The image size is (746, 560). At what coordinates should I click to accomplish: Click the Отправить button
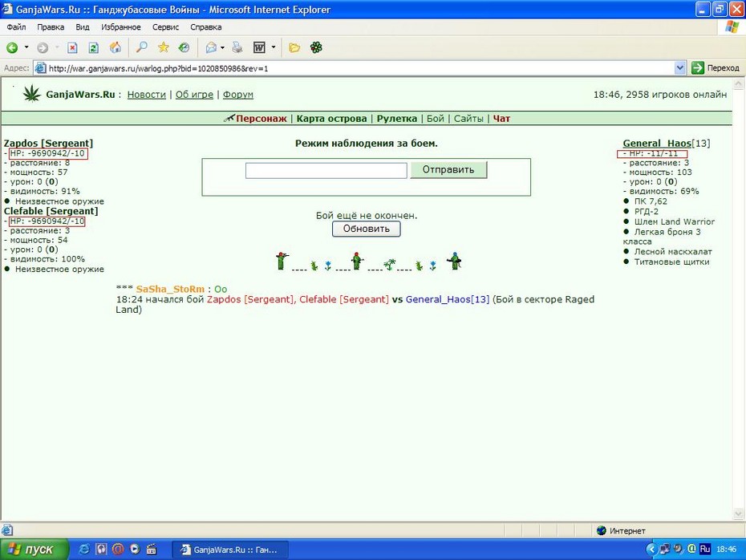pos(448,170)
